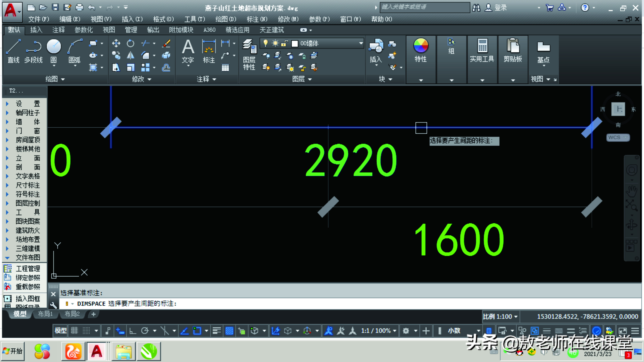Toggle layer on/off lightbulb icon
This screenshot has height=362, width=644.
tap(266, 43)
